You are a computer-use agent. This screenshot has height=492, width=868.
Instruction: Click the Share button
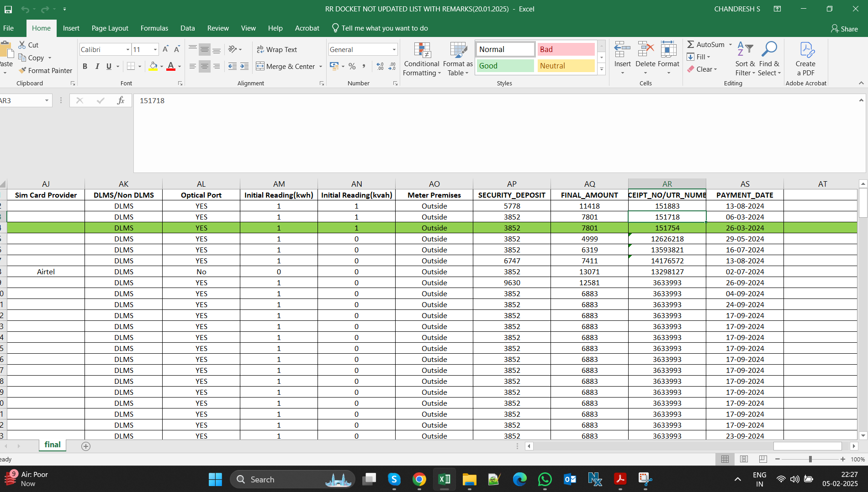[x=844, y=29]
